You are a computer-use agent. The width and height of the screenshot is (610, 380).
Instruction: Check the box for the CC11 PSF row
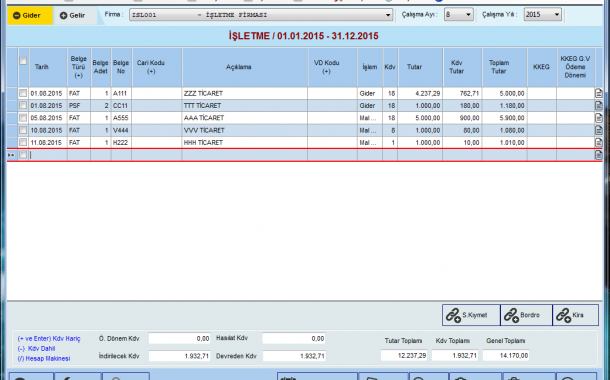pos(23,105)
